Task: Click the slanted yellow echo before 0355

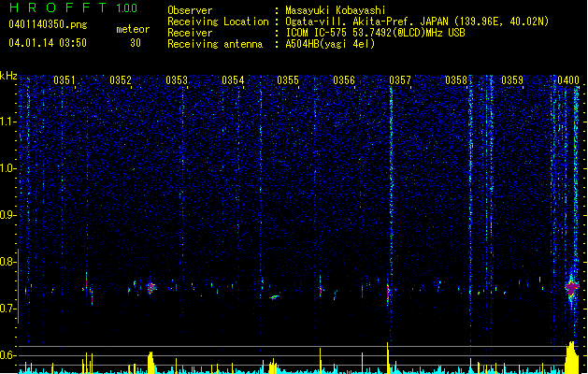Action: click(275, 297)
